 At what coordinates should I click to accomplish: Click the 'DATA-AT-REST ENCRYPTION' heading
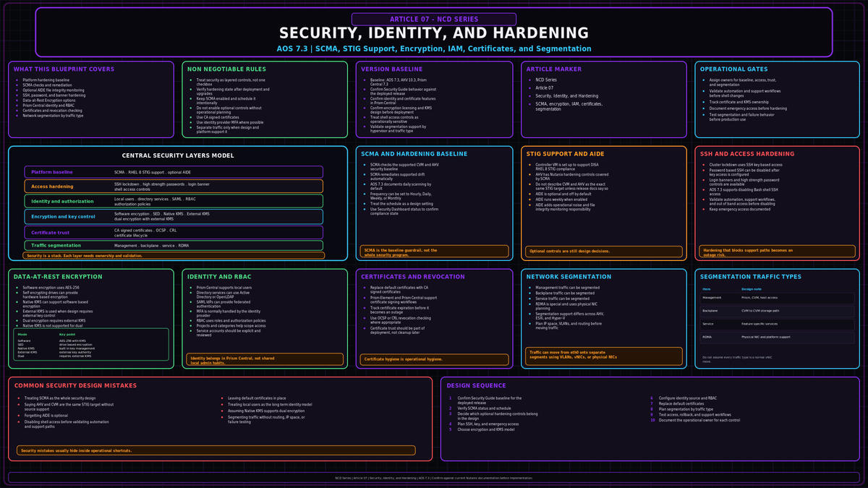(59, 277)
